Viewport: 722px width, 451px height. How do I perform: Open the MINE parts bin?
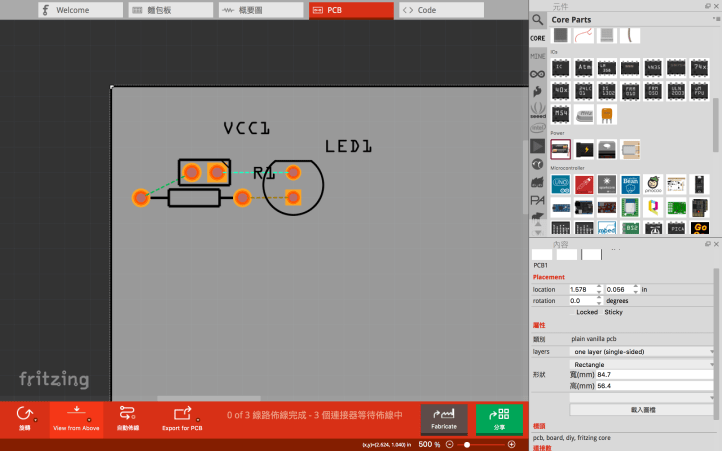point(537,56)
